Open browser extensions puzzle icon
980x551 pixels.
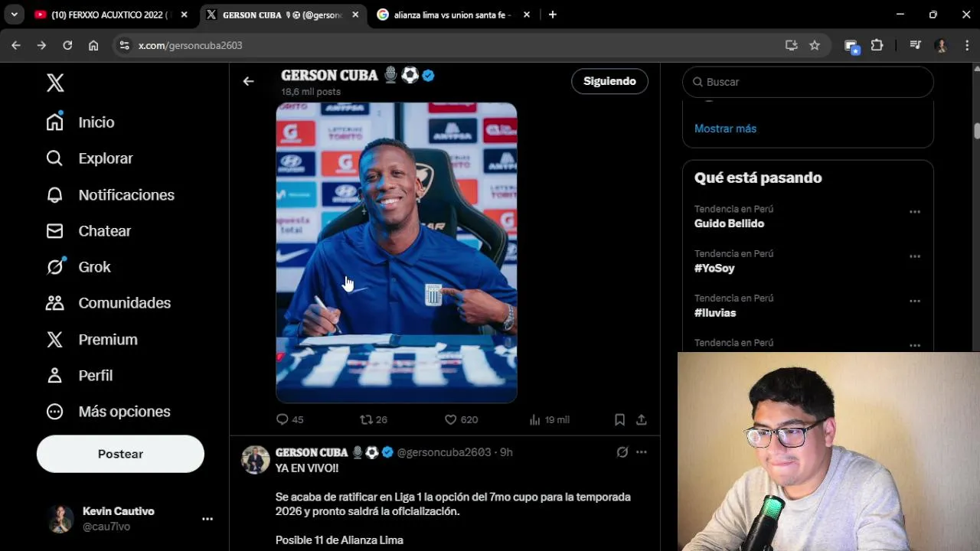877,45
